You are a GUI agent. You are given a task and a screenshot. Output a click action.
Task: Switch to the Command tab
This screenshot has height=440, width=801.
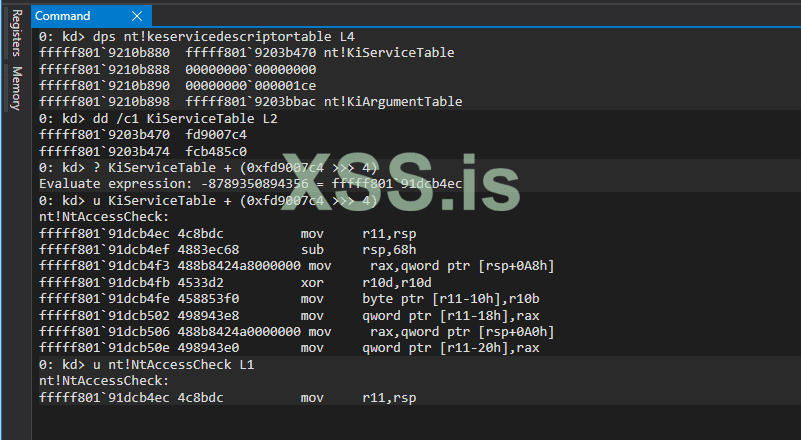click(x=63, y=16)
